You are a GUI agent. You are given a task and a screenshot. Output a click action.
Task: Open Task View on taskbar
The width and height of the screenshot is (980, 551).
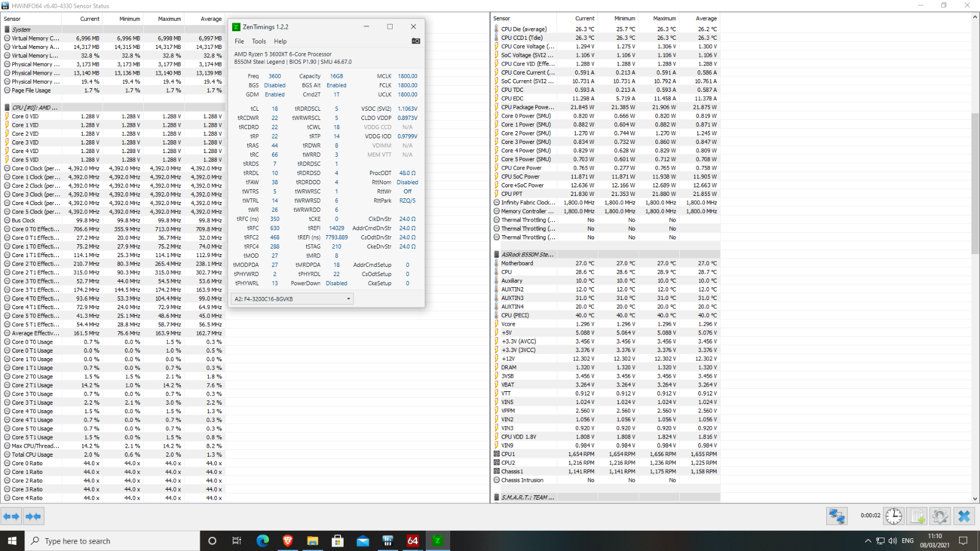[237, 541]
